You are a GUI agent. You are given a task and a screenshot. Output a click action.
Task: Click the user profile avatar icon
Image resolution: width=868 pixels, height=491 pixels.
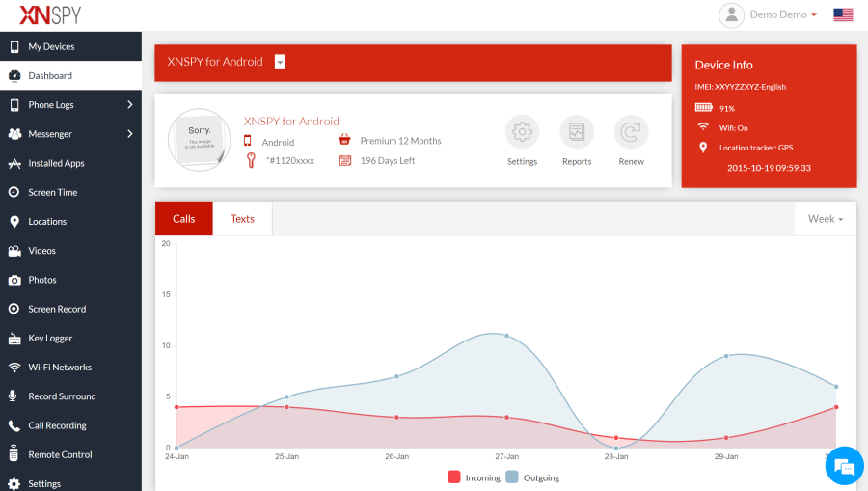(731, 14)
